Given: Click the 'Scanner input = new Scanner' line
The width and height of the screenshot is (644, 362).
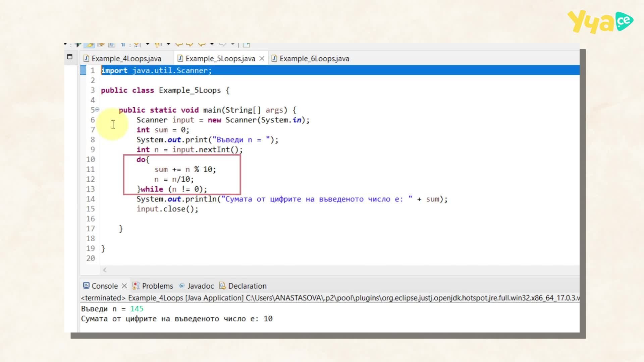Looking at the screenshot, I should [x=223, y=120].
